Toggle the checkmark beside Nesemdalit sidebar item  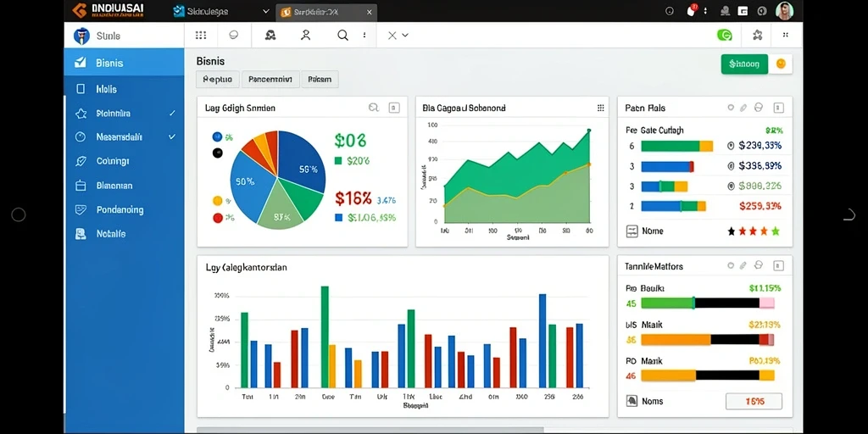pos(172,136)
